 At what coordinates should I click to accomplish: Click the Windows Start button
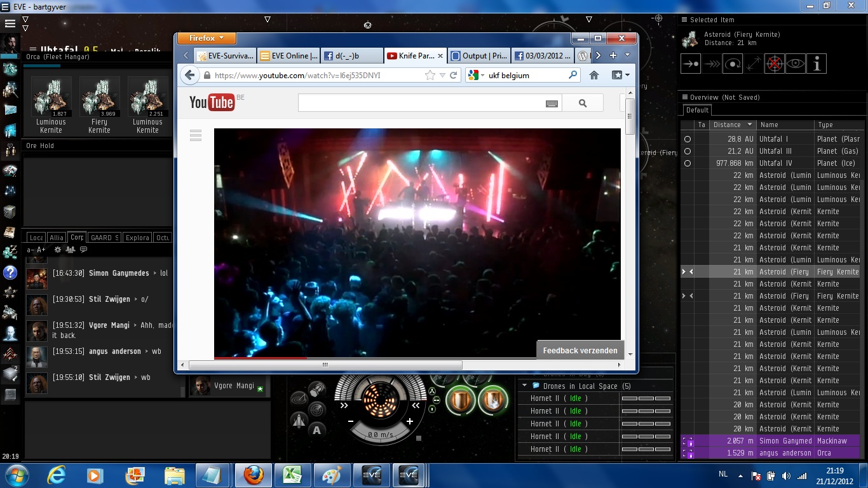[15, 475]
